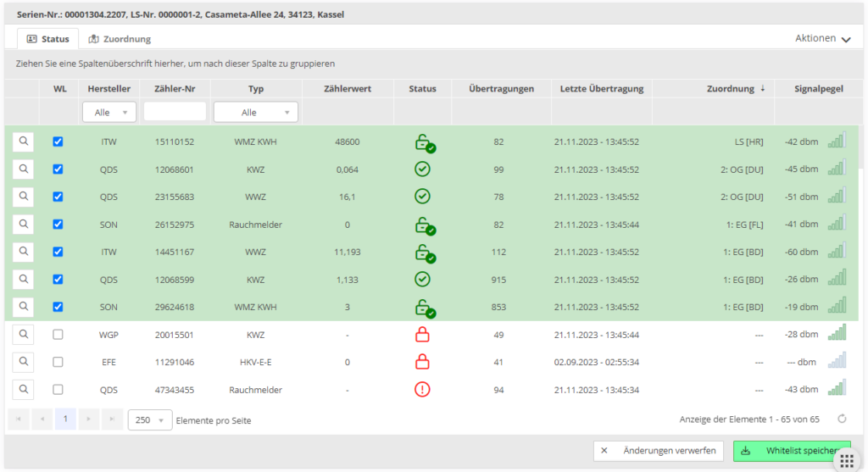Click red lock status icon for meter 20015501
Screen dimensions: 868x472
(422, 335)
